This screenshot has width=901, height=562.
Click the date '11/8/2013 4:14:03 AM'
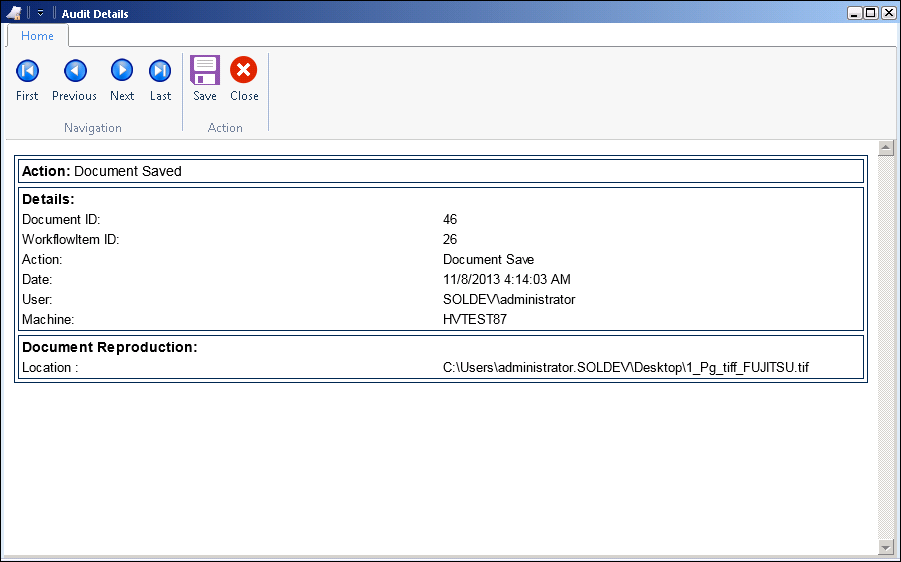tap(507, 280)
